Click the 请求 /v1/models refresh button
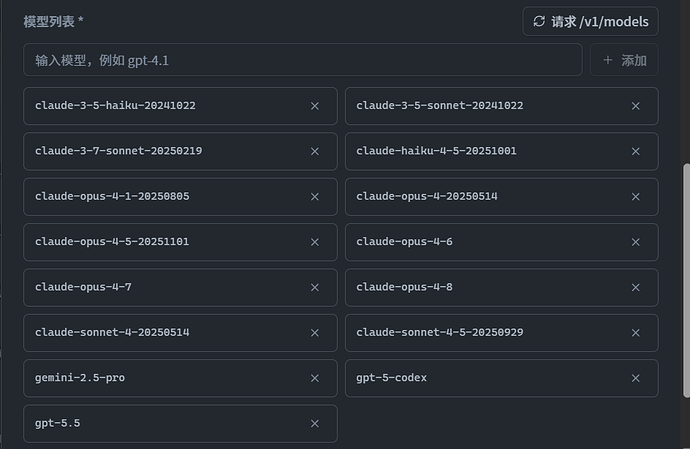Screen dimensions: 690x449 point(590,21)
